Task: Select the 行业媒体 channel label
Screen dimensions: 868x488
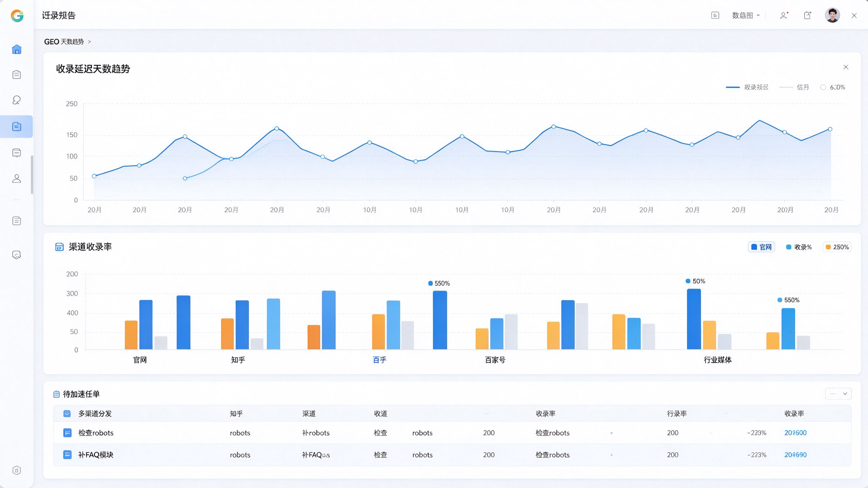Action: click(x=718, y=360)
